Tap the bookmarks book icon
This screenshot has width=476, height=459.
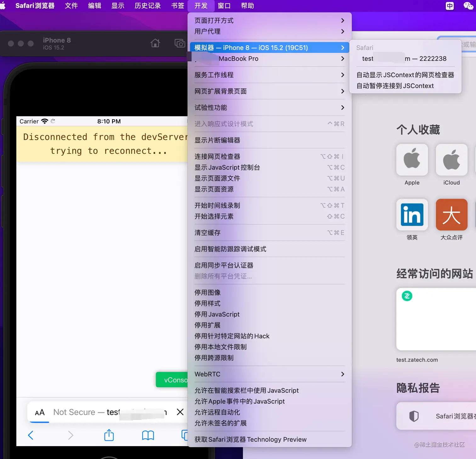coord(148,435)
